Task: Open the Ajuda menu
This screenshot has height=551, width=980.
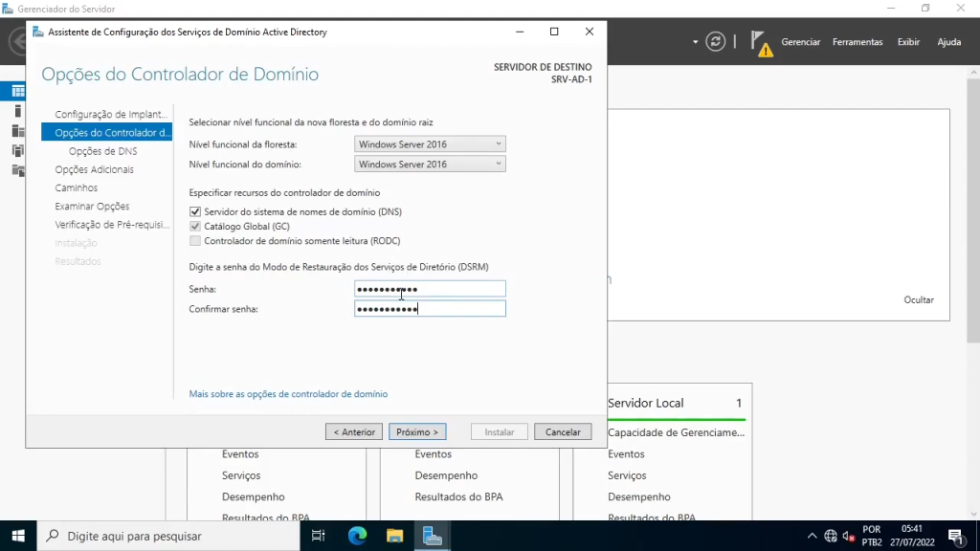Action: pos(948,42)
